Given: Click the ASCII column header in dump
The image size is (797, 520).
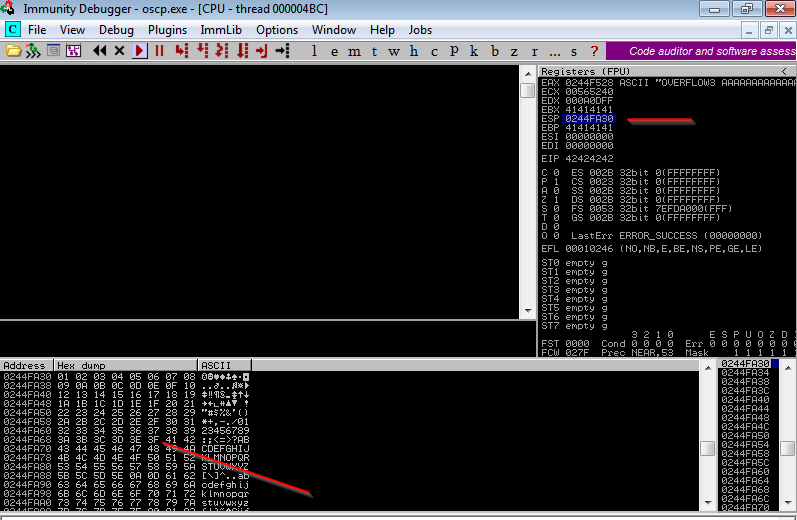Looking at the screenshot, I should click(224, 365).
